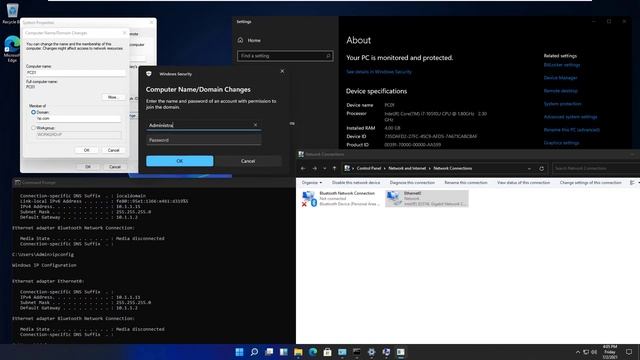Change the view layout icon in Network Connections
Screen dimensions: 640x360
[x=632, y=183]
